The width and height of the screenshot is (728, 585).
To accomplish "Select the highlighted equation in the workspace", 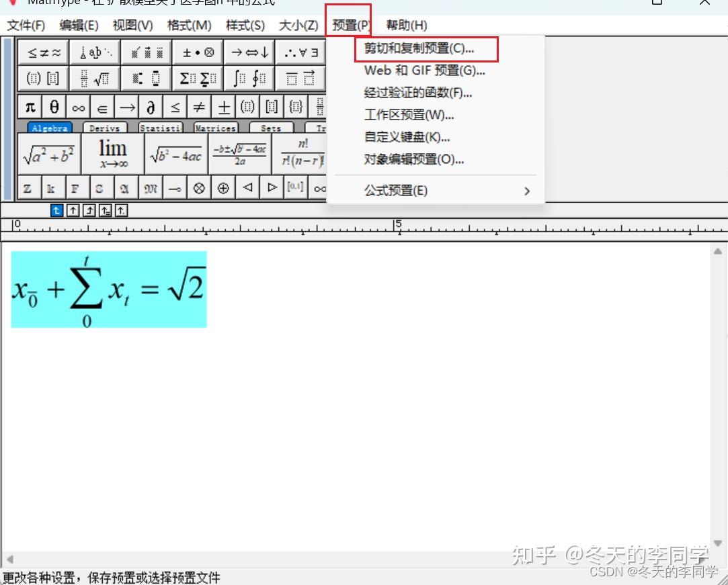I will pos(108,289).
